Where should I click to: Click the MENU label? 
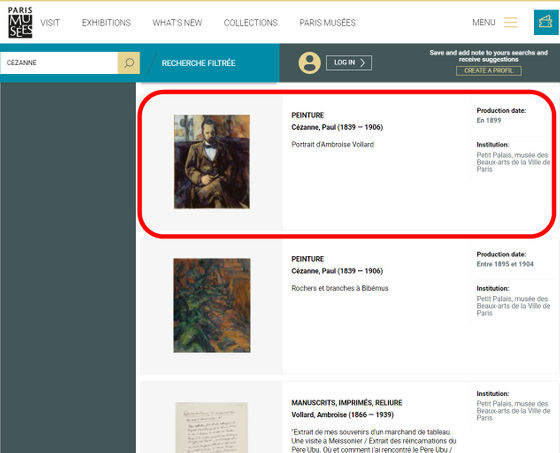(484, 23)
